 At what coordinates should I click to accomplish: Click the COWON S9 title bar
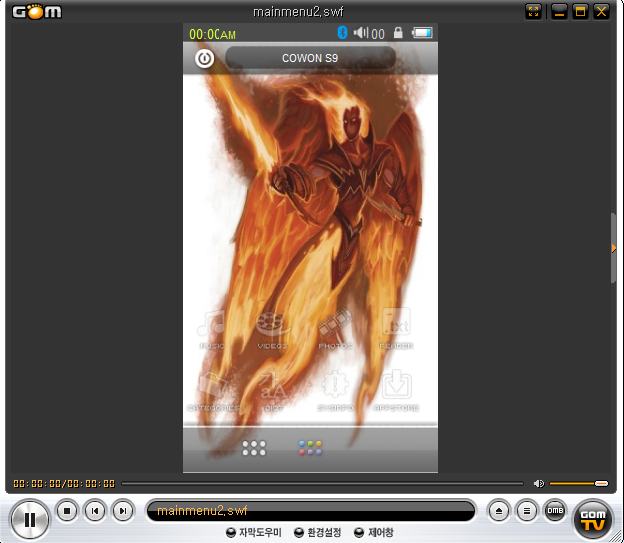(310, 58)
